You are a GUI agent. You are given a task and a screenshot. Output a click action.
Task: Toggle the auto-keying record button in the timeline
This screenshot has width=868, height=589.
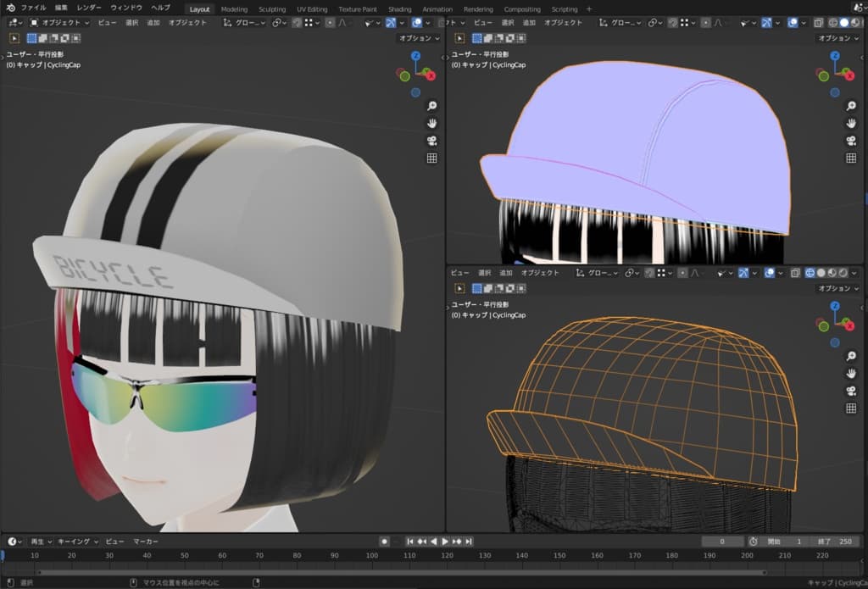pos(384,541)
